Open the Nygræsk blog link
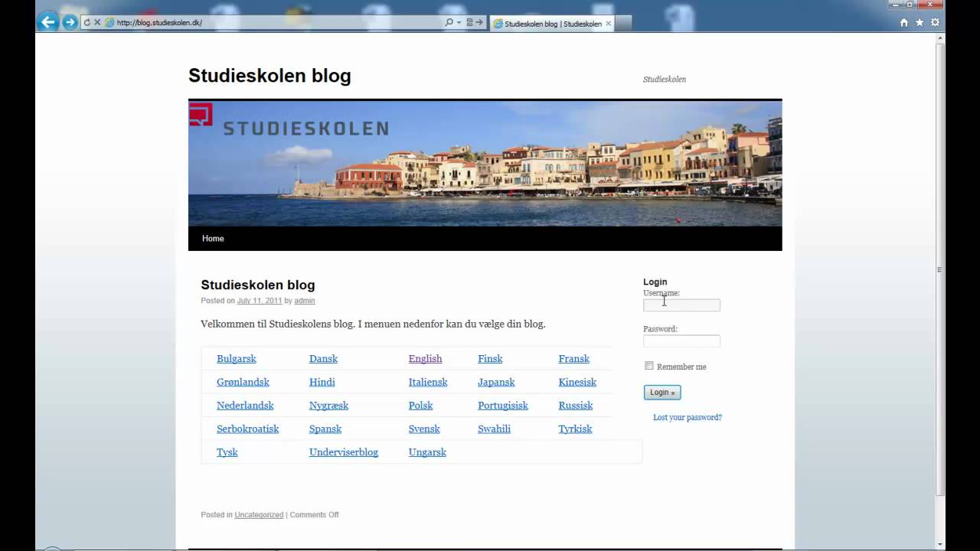 click(328, 406)
